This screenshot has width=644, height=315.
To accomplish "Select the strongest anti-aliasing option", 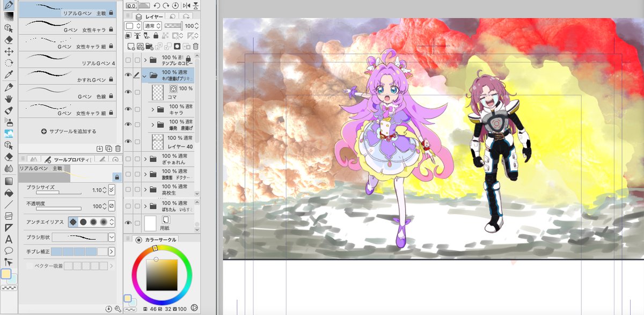I will tap(104, 222).
